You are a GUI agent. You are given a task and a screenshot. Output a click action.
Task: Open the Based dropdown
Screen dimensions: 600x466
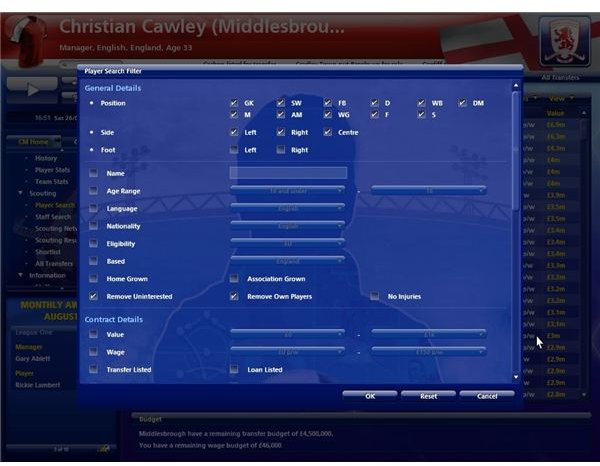coord(287,261)
